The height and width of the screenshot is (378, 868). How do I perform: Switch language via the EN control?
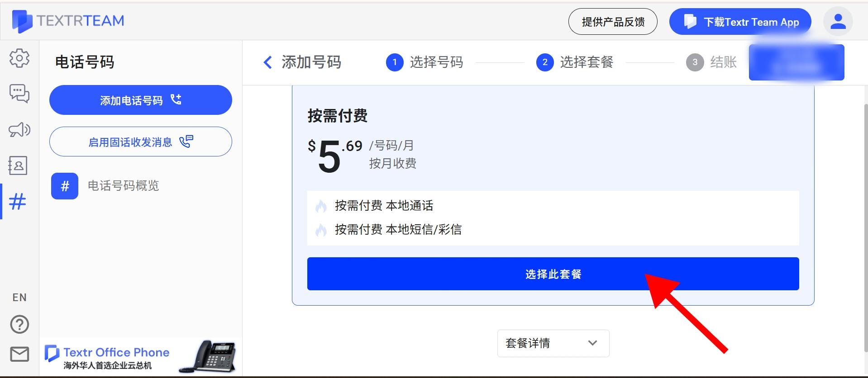(19, 297)
